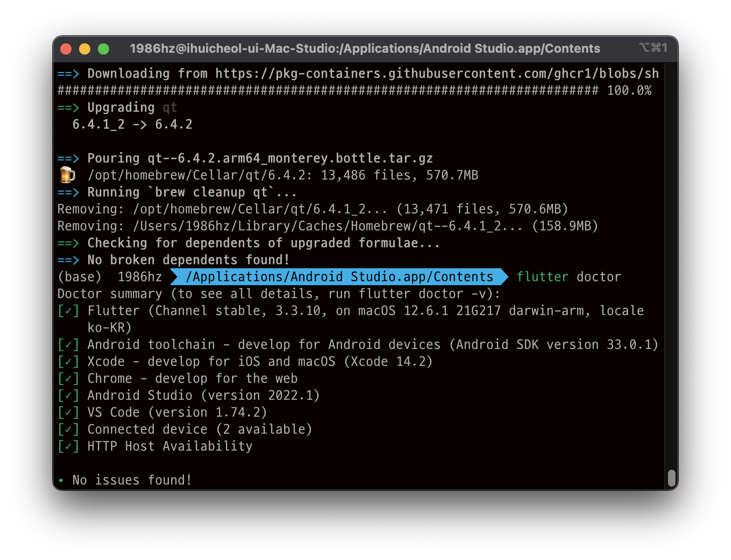731x560 pixels.
Task: Click the checkmark beside HTTP Host Availability
Action: click(68, 447)
